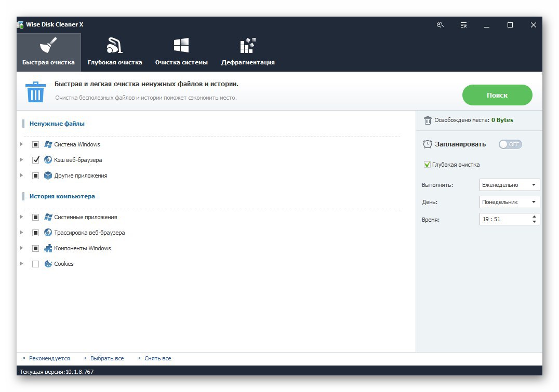The image size is (559, 392).
Task: Expand the Системные приложения tree arrow
Action: (22, 217)
